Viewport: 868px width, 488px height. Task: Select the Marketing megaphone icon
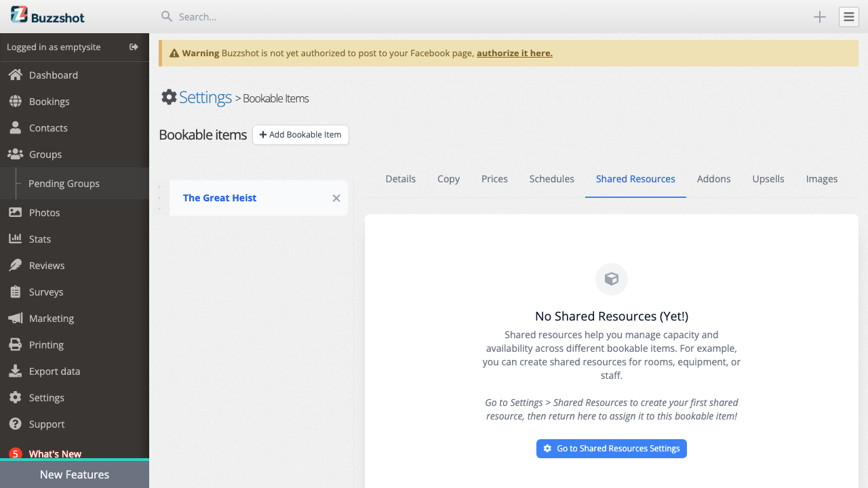point(15,318)
